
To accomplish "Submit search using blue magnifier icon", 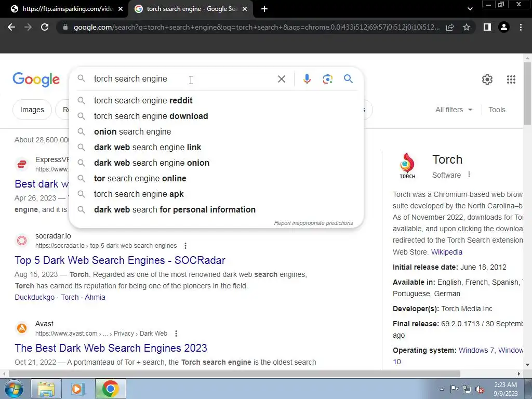I will [x=348, y=79].
